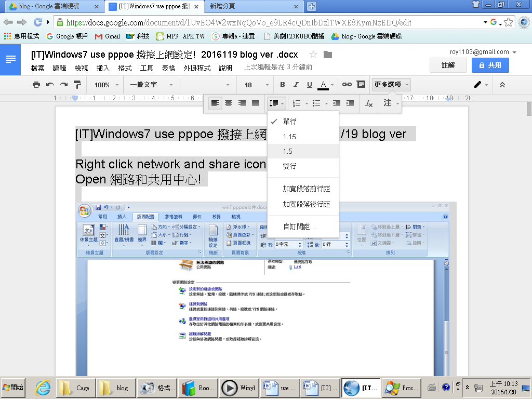The width and height of the screenshot is (532, 399).
Task: Select 加寬段落後行距 menu item
Action: point(303,204)
